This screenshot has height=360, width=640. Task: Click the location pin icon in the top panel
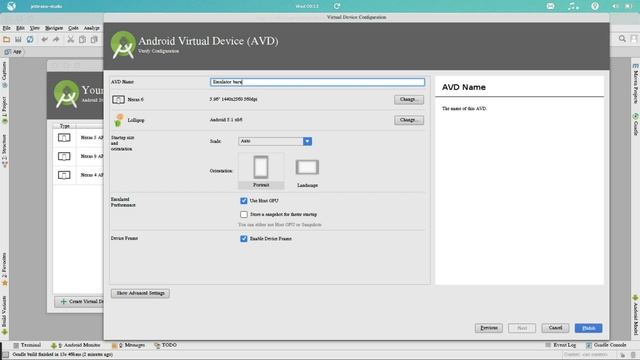(595, 6)
